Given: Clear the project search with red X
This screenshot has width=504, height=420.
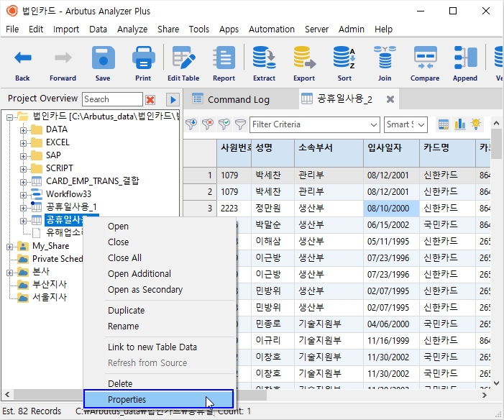Looking at the screenshot, I should point(150,100).
